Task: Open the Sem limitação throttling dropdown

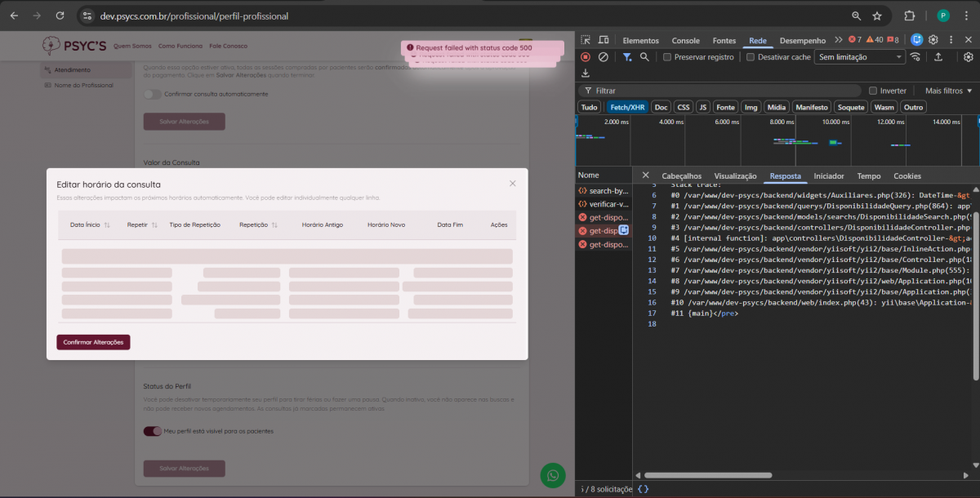Action: point(860,57)
